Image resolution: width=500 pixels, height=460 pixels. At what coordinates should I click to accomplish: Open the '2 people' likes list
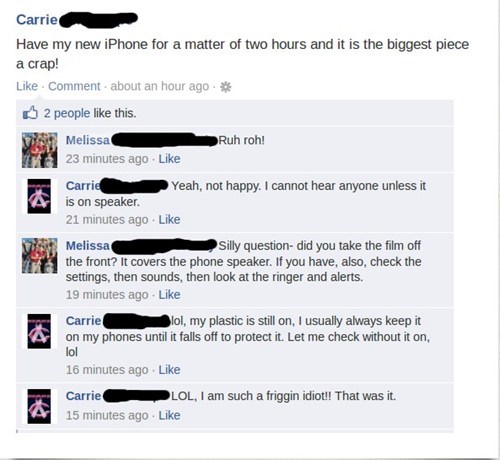[x=67, y=113]
